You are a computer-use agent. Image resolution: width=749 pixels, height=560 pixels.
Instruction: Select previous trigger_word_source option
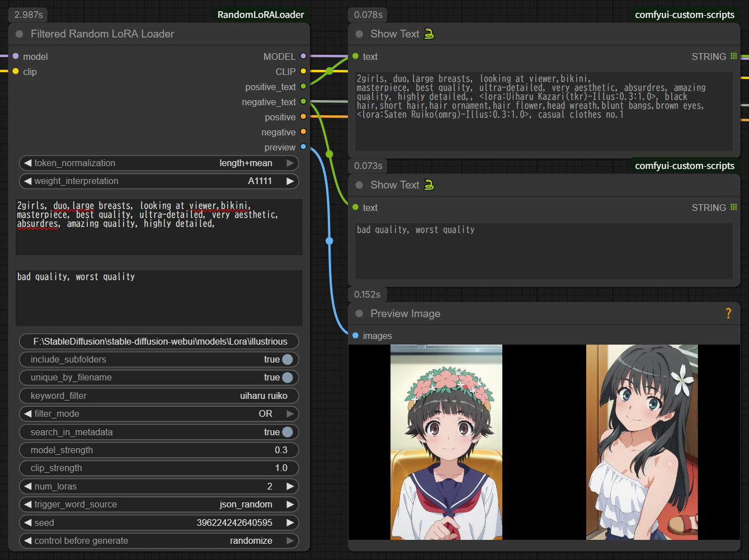click(x=27, y=504)
